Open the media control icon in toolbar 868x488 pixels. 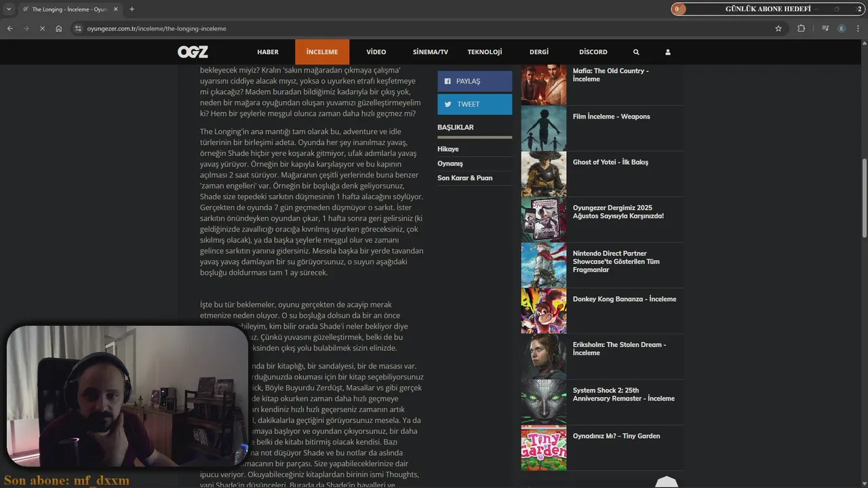[825, 28]
